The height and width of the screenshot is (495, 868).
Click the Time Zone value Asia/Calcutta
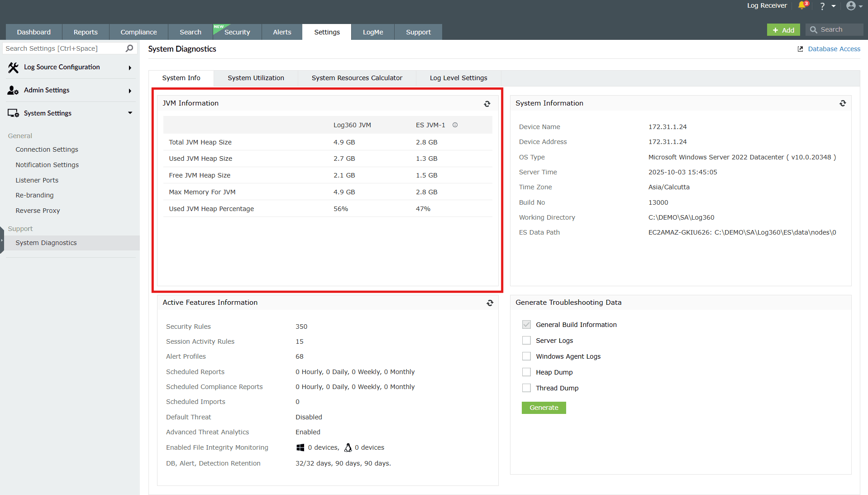point(669,187)
